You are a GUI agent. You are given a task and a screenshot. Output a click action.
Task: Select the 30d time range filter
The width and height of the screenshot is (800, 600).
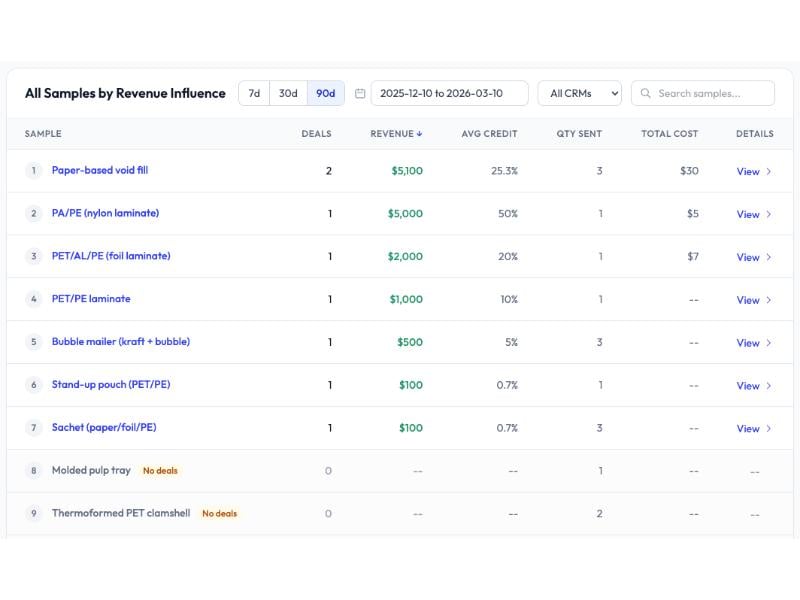coord(289,92)
